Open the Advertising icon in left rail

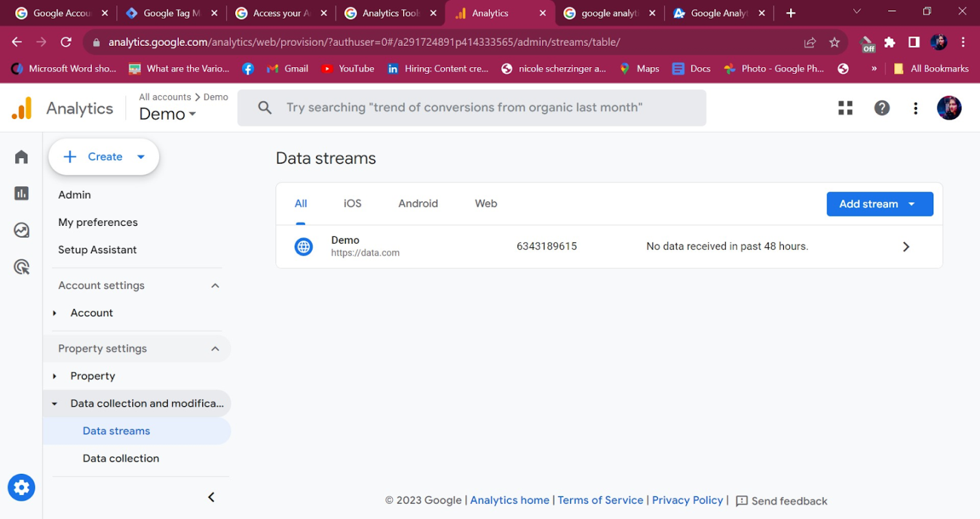[x=21, y=267]
